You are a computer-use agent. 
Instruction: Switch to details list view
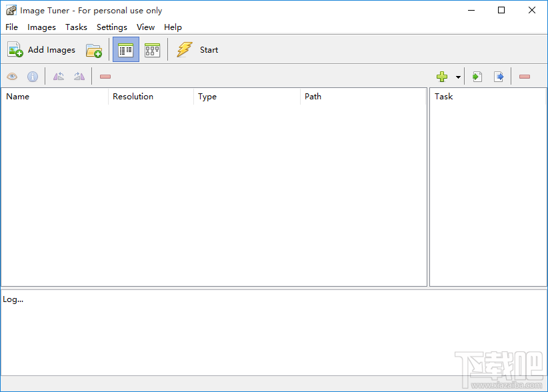126,49
